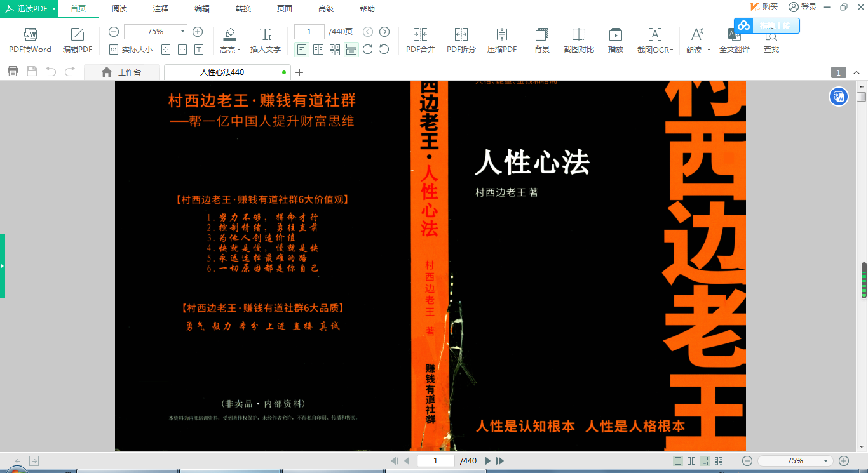Screen dimensions: 868x473
Task: Select the 高亮 highlight tool
Action: [229, 41]
